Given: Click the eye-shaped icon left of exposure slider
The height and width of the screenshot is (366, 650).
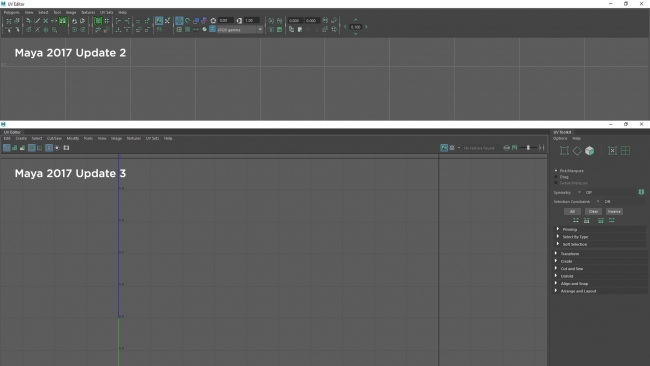Looking at the screenshot, I should click(507, 148).
